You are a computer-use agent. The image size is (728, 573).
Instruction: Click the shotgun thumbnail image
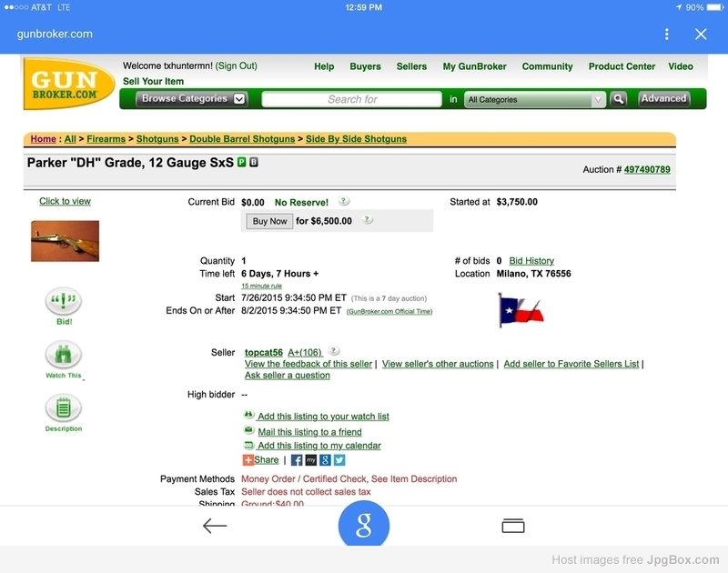(65, 241)
